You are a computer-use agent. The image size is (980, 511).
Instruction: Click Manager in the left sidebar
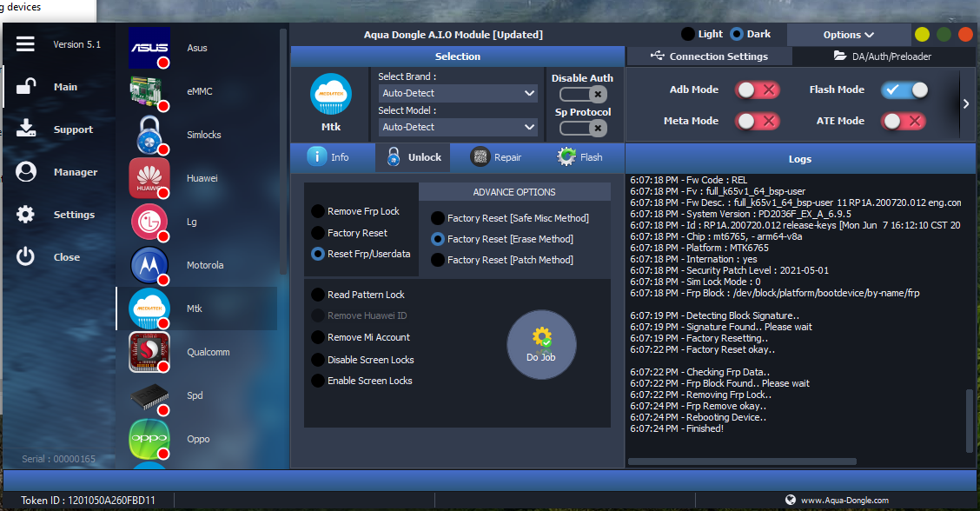pos(76,172)
